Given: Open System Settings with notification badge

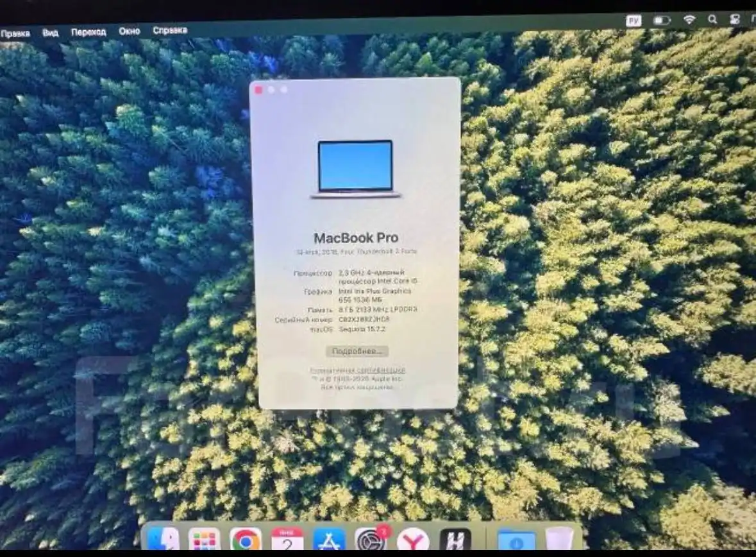Looking at the screenshot, I should click(x=371, y=539).
